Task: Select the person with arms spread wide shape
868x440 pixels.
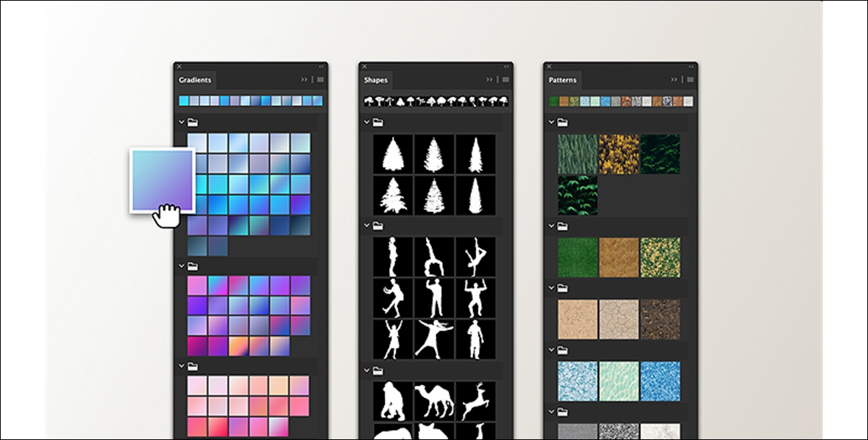Action: pyautogui.click(x=434, y=339)
